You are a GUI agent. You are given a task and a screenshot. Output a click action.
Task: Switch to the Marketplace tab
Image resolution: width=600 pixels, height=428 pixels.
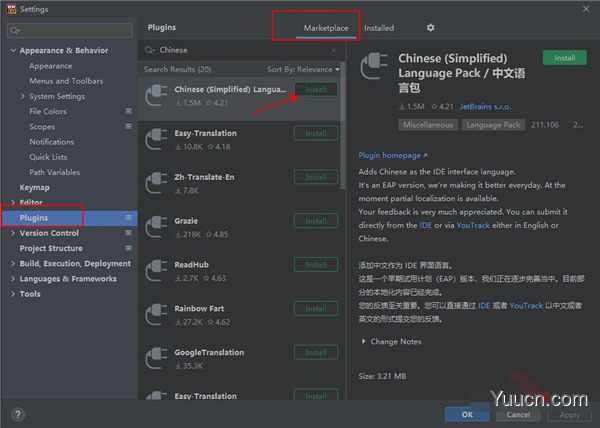[326, 28]
